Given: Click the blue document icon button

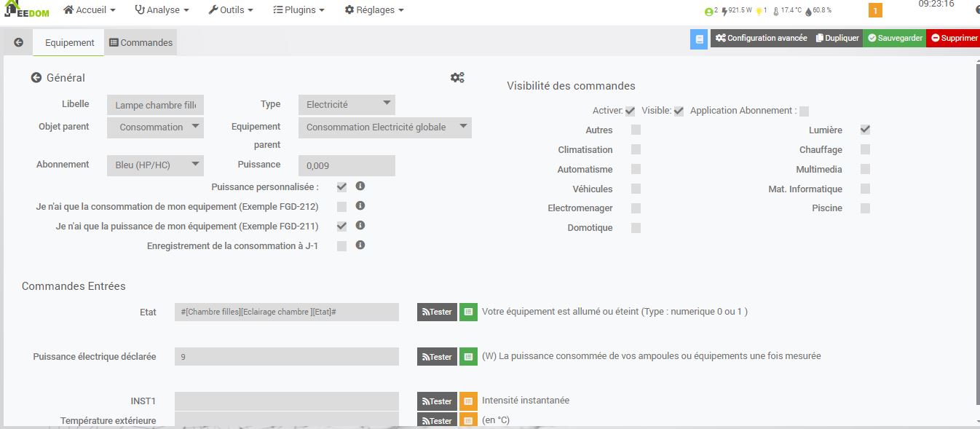Looking at the screenshot, I should pyautogui.click(x=699, y=39).
